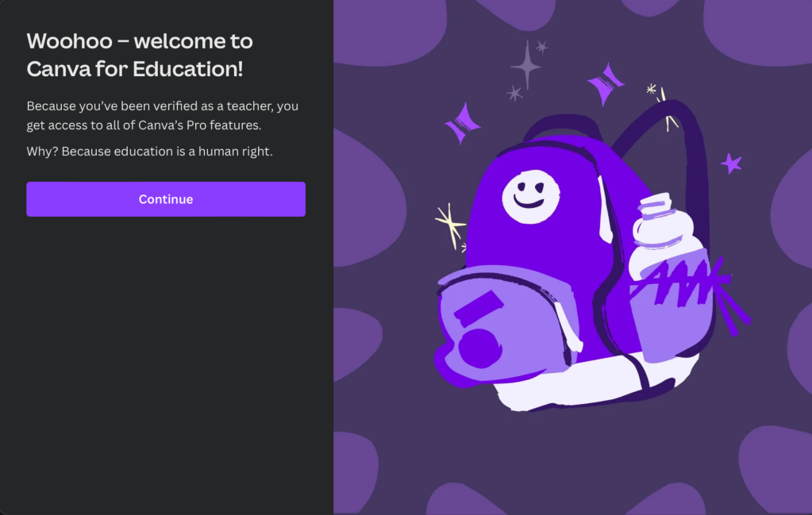The height and width of the screenshot is (515, 812).
Task: Click the round patch on the front pocket
Action: [x=480, y=348]
